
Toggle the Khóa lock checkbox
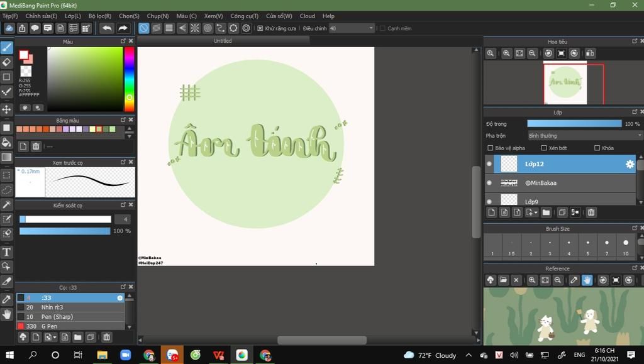(597, 148)
